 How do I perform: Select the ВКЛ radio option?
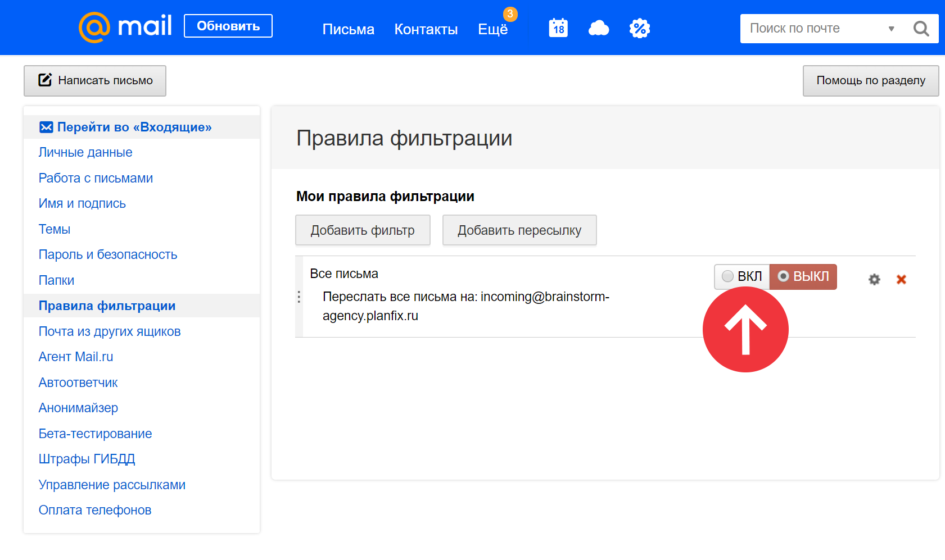pos(742,276)
